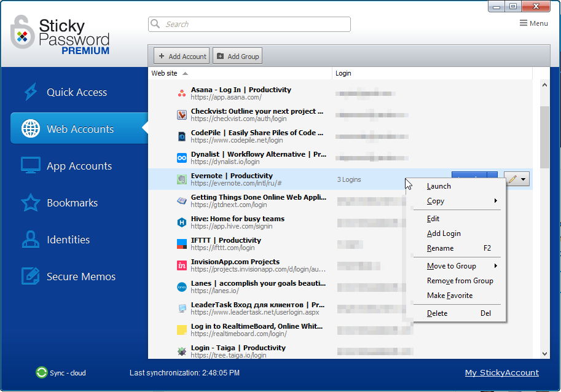Click the vertical scrollbar thumb
This screenshot has height=392, width=561.
544,137
